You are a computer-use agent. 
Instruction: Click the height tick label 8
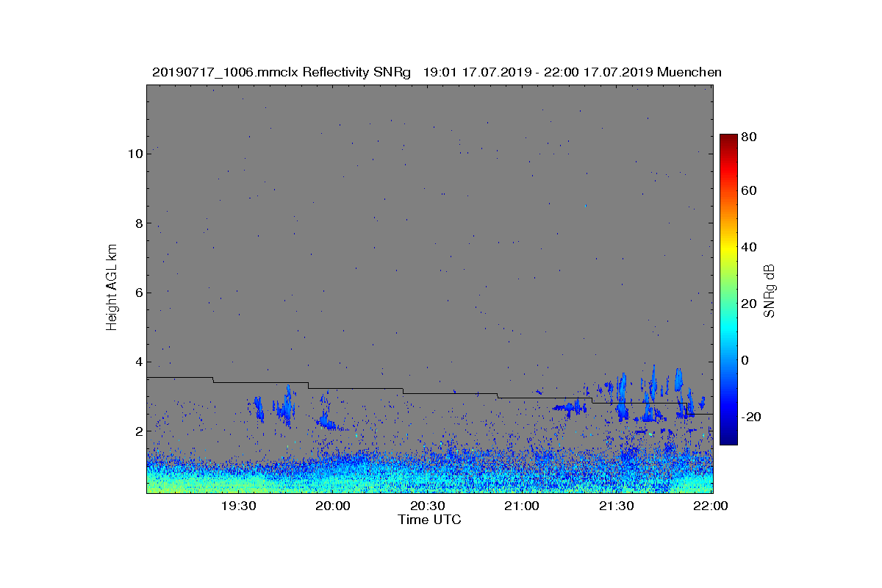(138, 223)
